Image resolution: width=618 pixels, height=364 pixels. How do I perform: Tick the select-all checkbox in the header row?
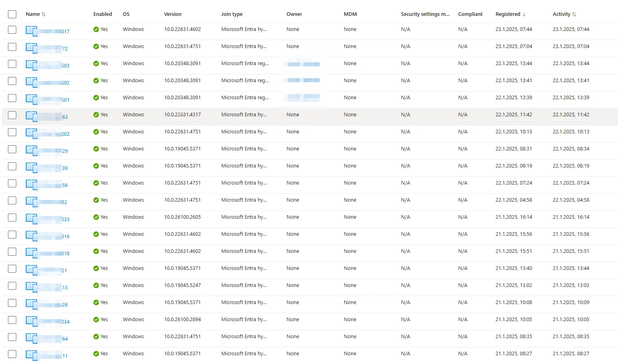click(12, 14)
